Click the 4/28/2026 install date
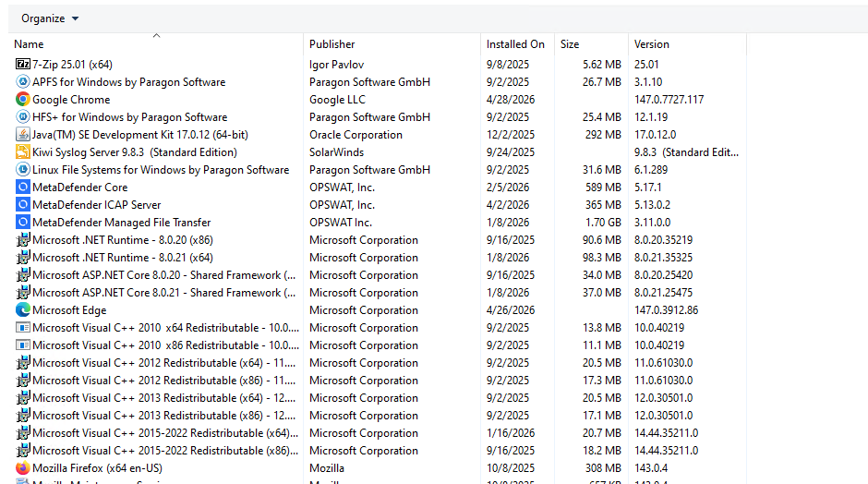The image size is (868, 484). (x=511, y=100)
